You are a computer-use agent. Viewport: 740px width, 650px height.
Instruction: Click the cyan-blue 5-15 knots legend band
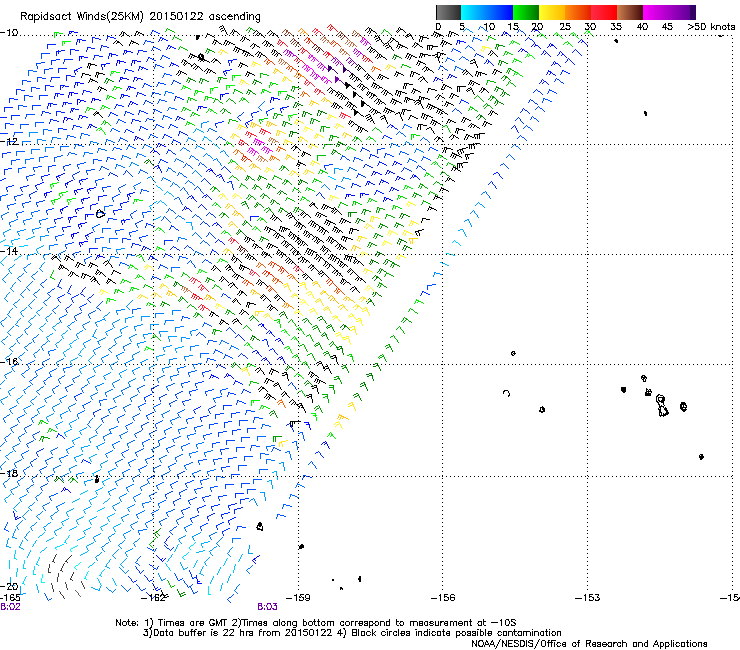487,12
